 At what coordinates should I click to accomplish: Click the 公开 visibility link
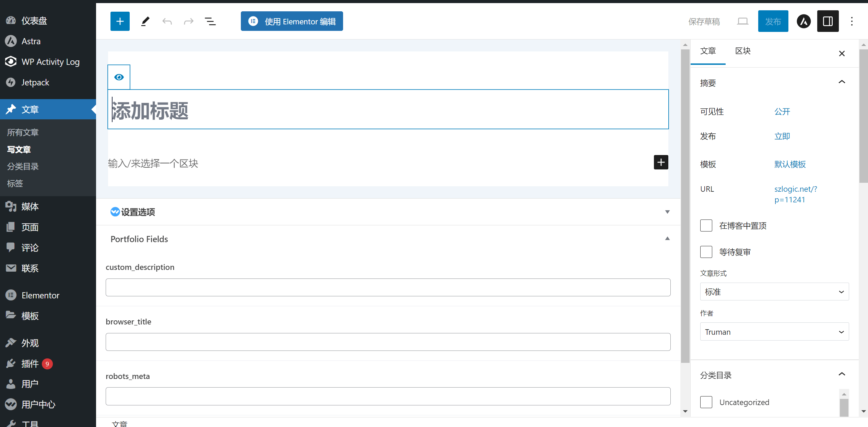click(x=782, y=111)
